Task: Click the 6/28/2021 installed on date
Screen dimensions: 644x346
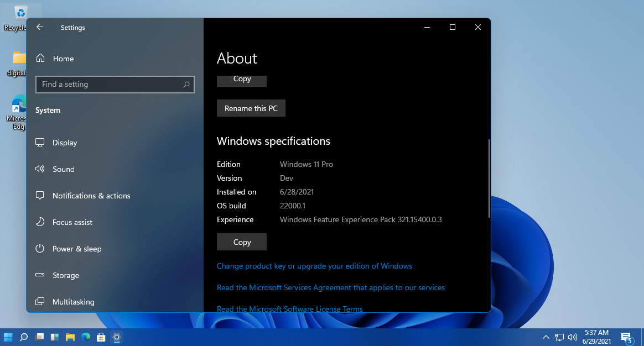Action: point(297,192)
